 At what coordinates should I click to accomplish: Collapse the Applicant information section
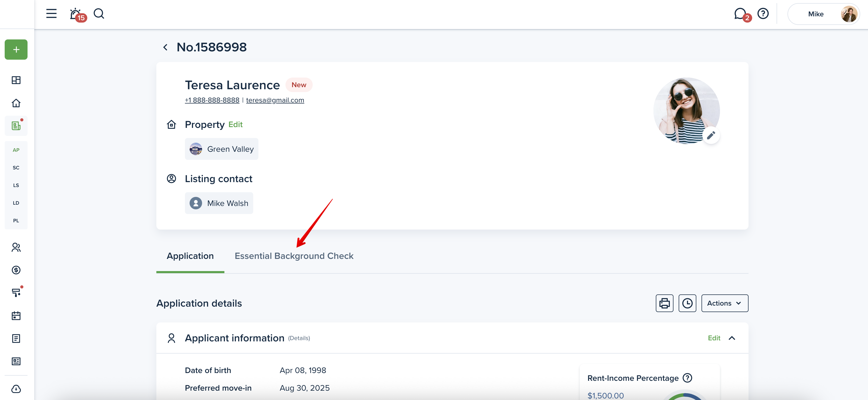(732, 338)
